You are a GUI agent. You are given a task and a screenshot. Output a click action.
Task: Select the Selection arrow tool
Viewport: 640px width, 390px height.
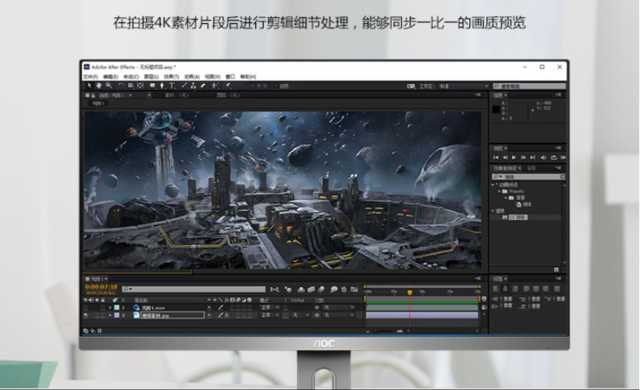point(89,86)
